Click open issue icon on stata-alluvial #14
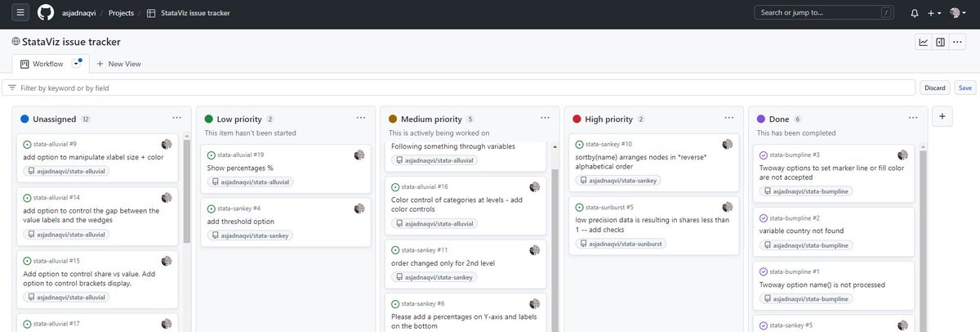 click(27, 198)
